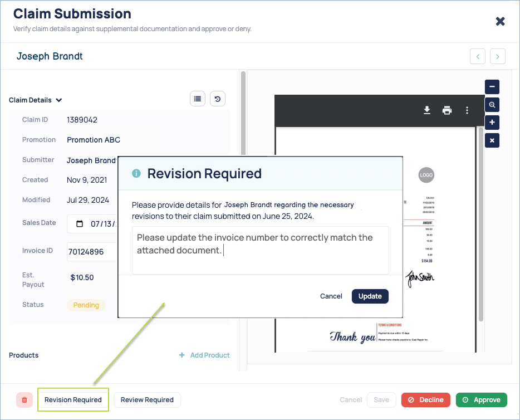Add a product to the claim
The width and height of the screenshot is (520, 420).
click(204, 355)
